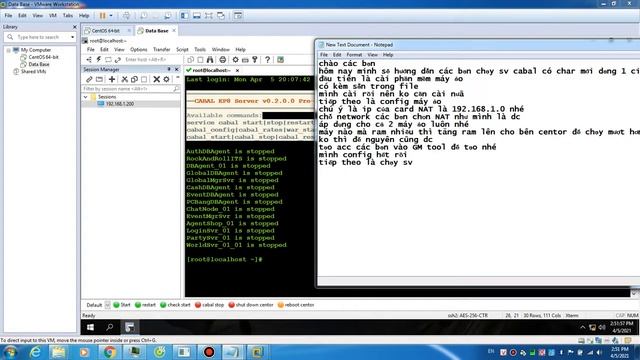Enter full screen mode via VMware toolbar icon
This screenshot has width=640, height=360.
(209, 16)
